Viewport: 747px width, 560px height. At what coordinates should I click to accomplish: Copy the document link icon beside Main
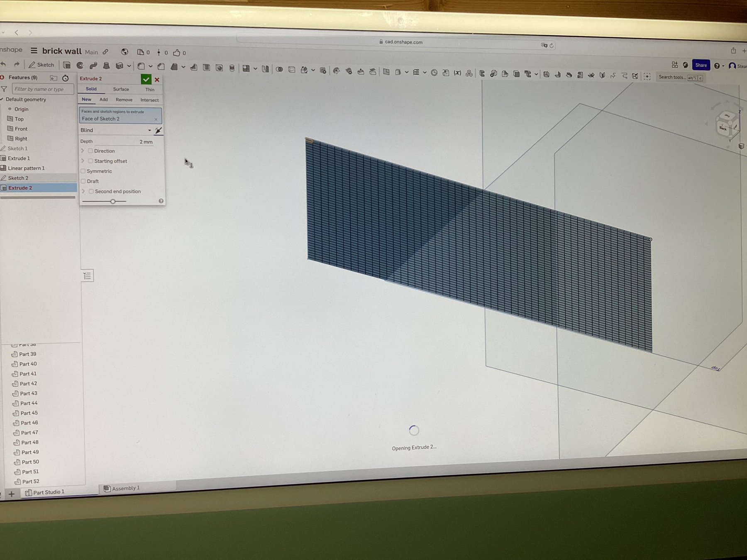click(x=105, y=52)
